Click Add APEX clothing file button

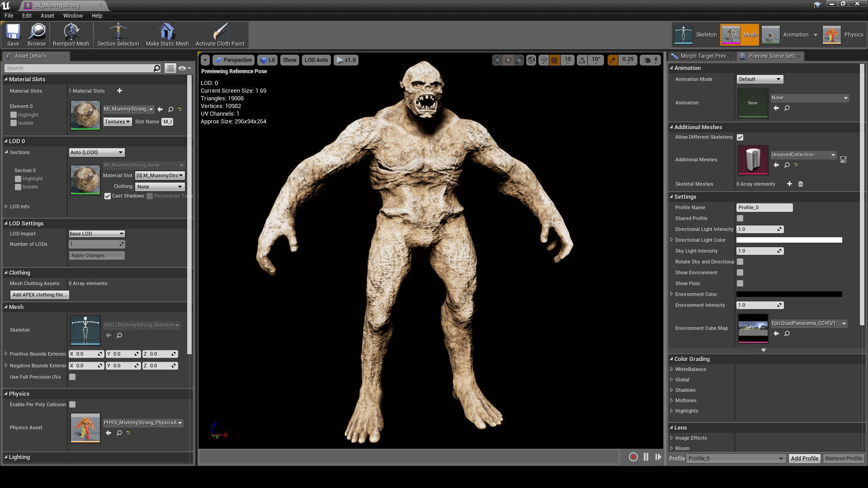tap(39, 295)
